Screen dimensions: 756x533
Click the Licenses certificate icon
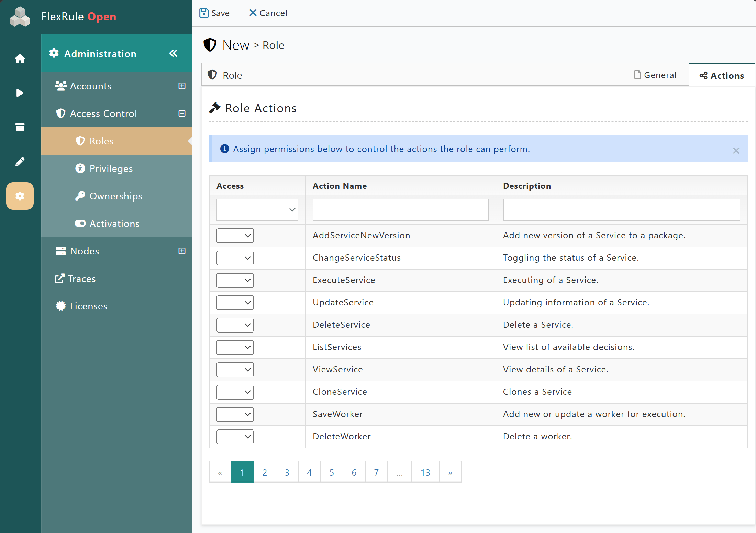pyautogui.click(x=61, y=306)
